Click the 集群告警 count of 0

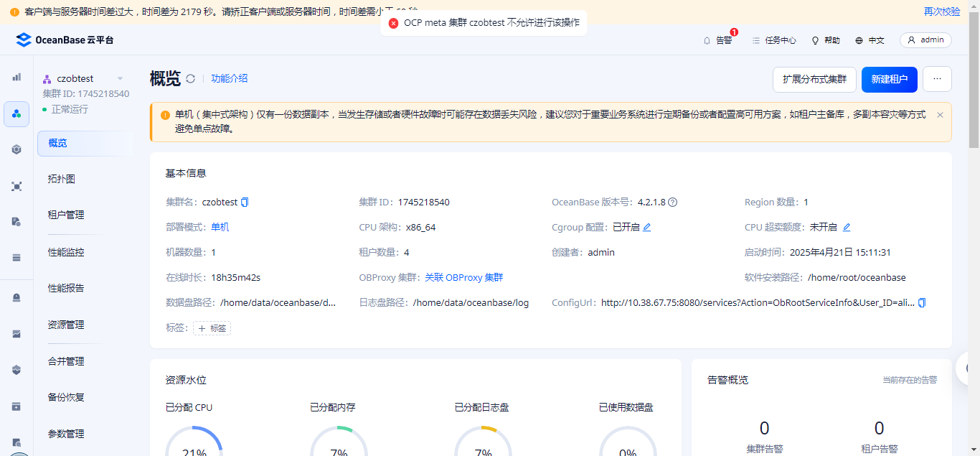click(x=764, y=429)
